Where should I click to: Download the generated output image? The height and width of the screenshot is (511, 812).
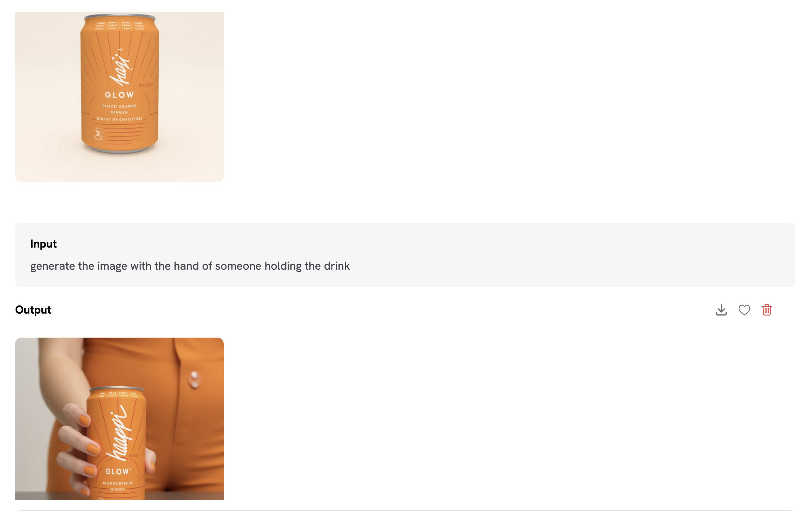point(721,310)
